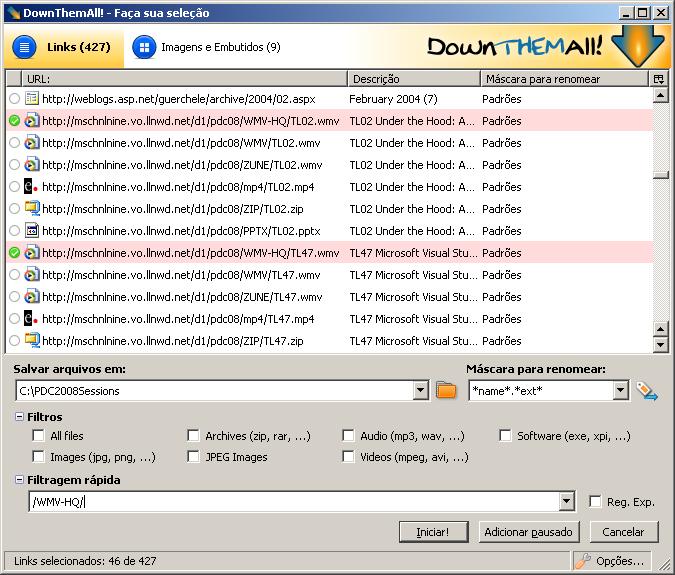Click the Iniciar! button
Viewport: 675px width, 575px height.
click(x=433, y=532)
